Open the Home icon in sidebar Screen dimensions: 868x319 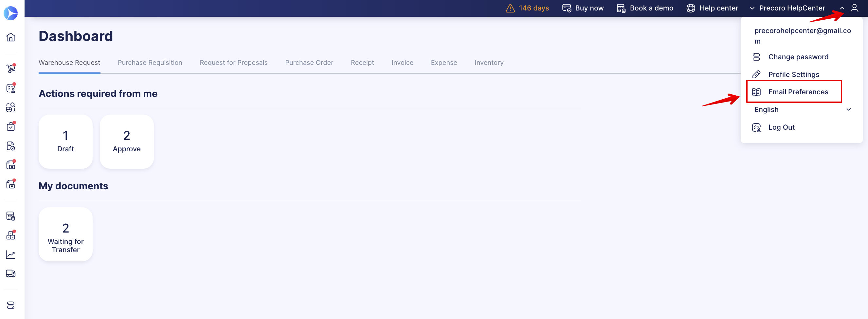[11, 37]
